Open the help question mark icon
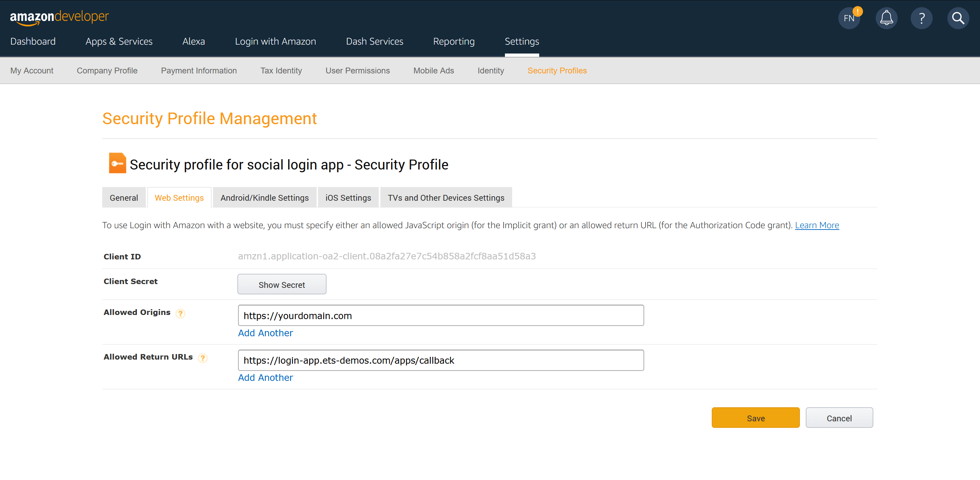The image size is (980, 480). point(921,18)
